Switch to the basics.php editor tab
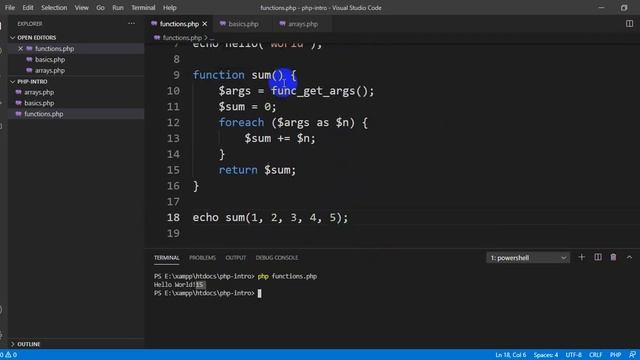The height and width of the screenshot is (360, 640). 243,24
